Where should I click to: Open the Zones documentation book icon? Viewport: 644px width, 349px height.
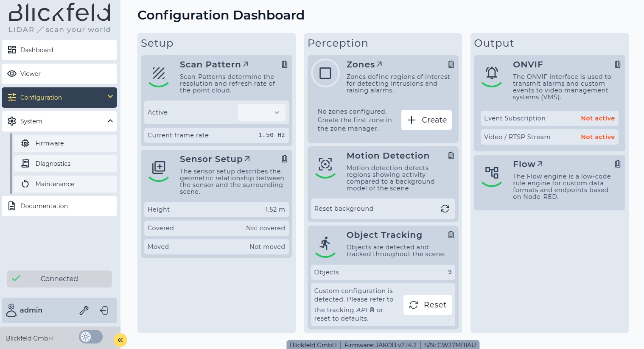(x=451, y=64)
